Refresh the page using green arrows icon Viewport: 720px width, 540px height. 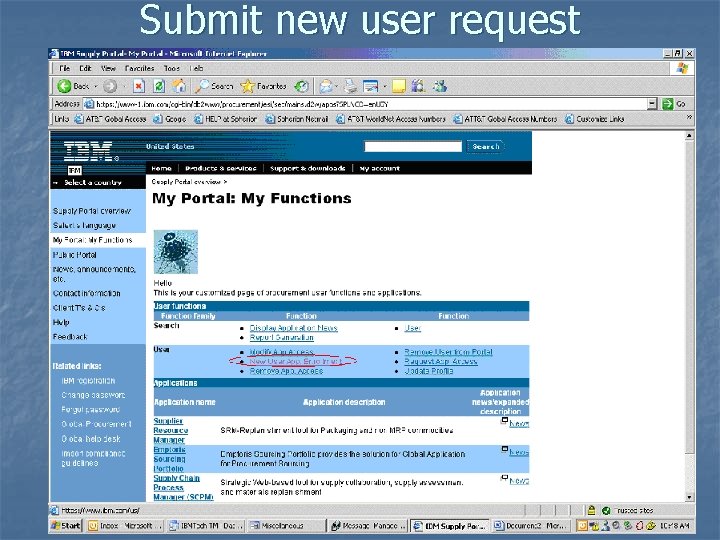(159, 86)
